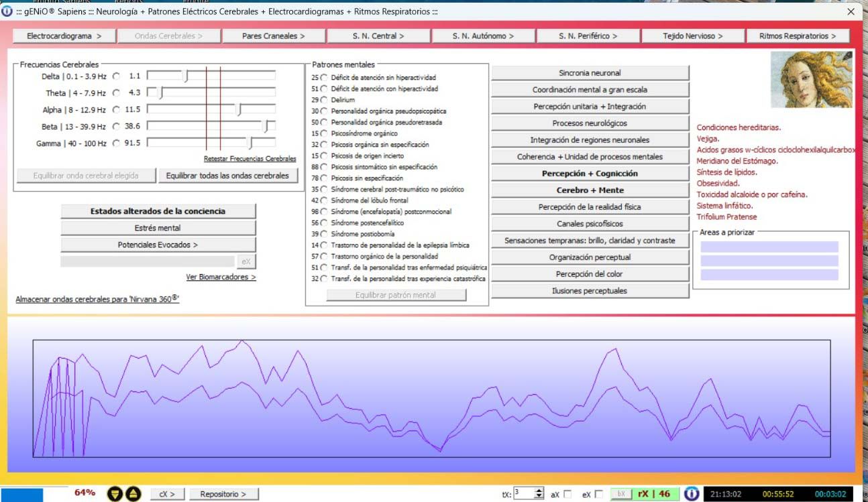Image resolution: width=868 pixels, height=502 pixels.
Task: Click the first Areas a priorizar field
Action: click(769, 247)
